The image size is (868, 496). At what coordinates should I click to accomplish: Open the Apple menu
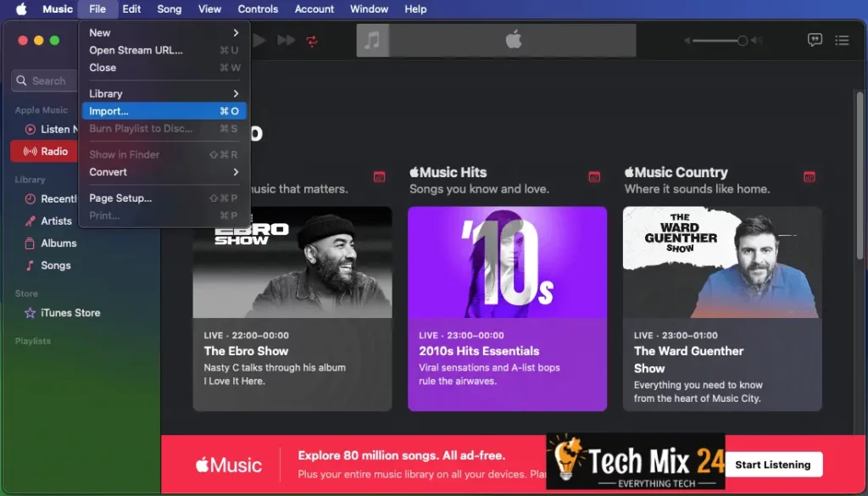(x=21, y=8)
